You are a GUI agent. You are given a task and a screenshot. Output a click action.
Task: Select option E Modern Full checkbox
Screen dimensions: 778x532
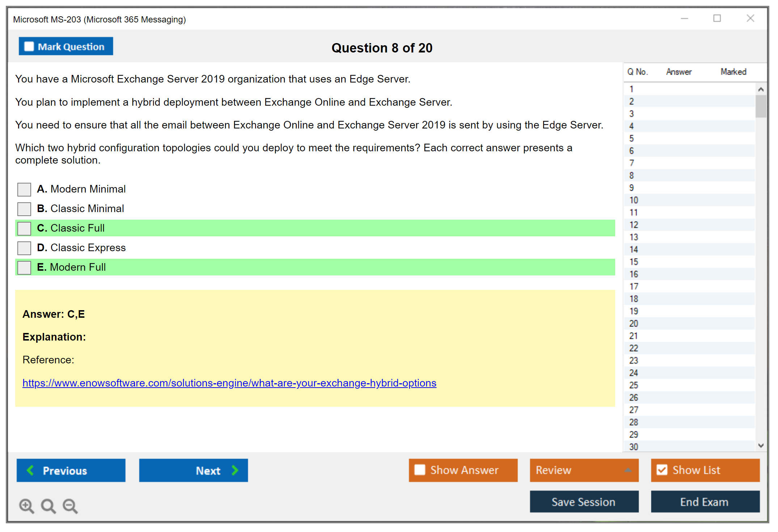click(x=24, y=267)
